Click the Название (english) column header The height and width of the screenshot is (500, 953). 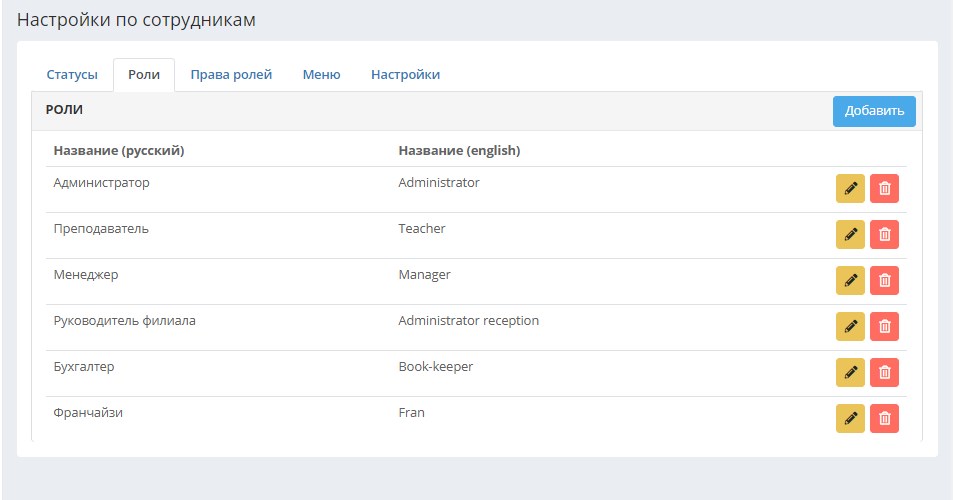pyautogui.click(x=459, y=151)
